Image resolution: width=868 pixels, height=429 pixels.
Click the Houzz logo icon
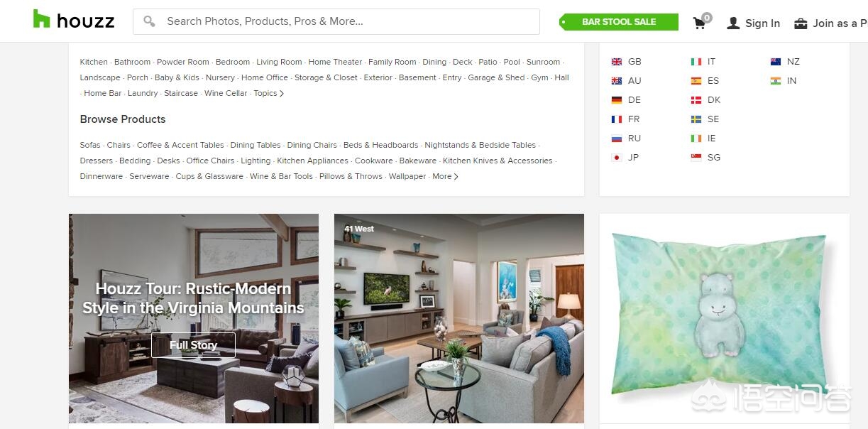[42, 20]
